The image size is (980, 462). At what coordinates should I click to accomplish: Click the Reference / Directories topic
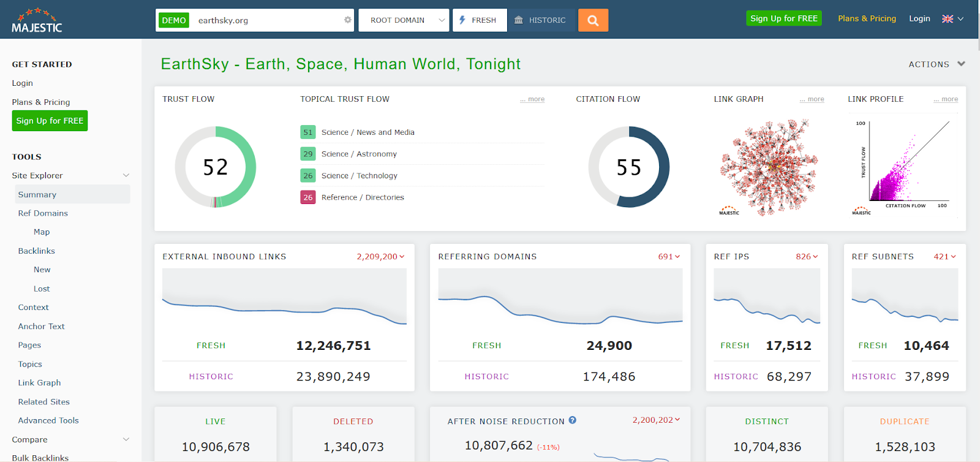(363, 197)
